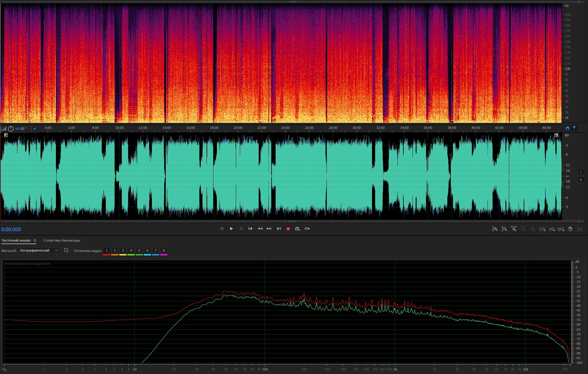Click the skip selection icon
The image size is (588, 374).
[307, 229]
